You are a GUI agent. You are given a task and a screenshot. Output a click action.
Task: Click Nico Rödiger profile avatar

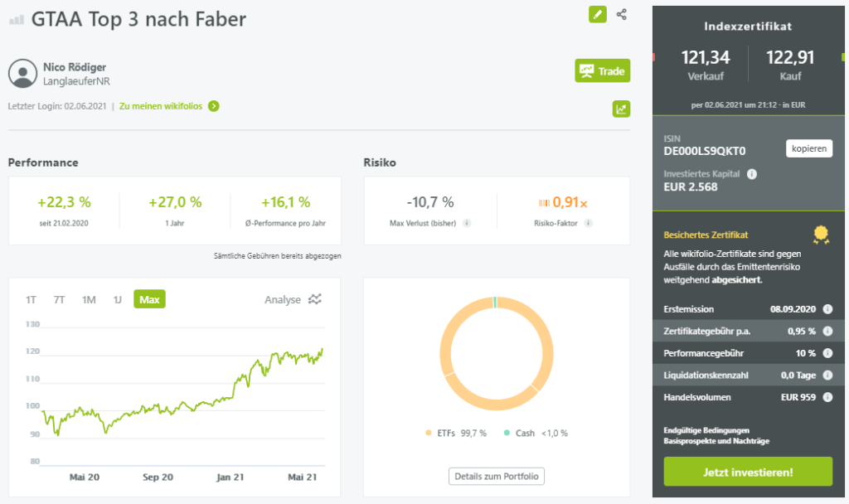click(x=22, y=73)
